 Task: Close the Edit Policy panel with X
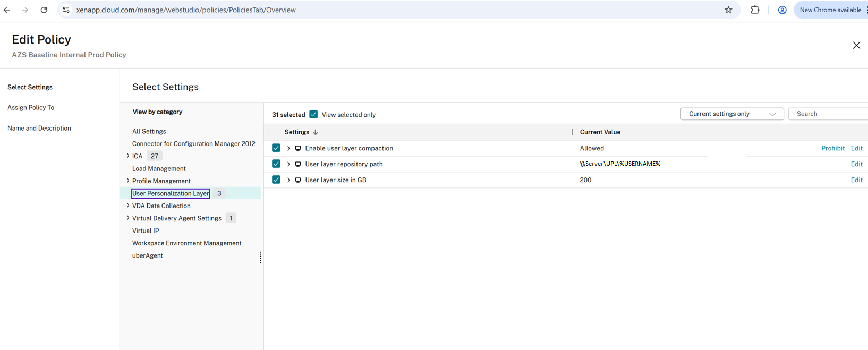coord(856,45)
